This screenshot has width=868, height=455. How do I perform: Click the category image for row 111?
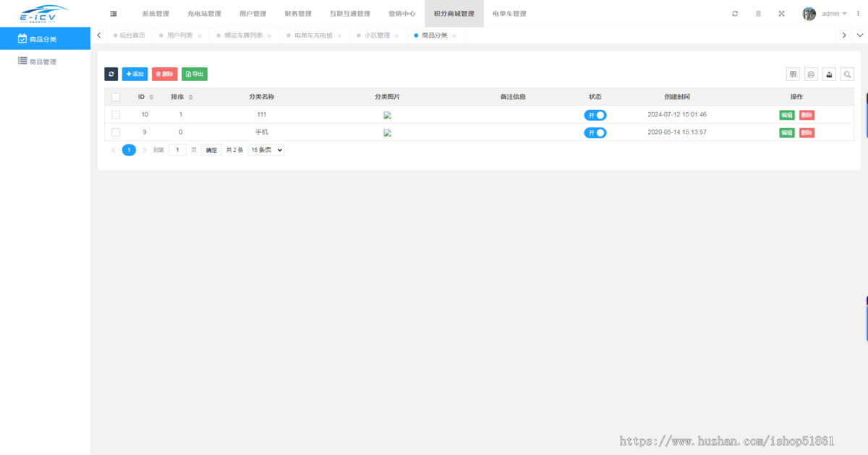click(387, 115)
